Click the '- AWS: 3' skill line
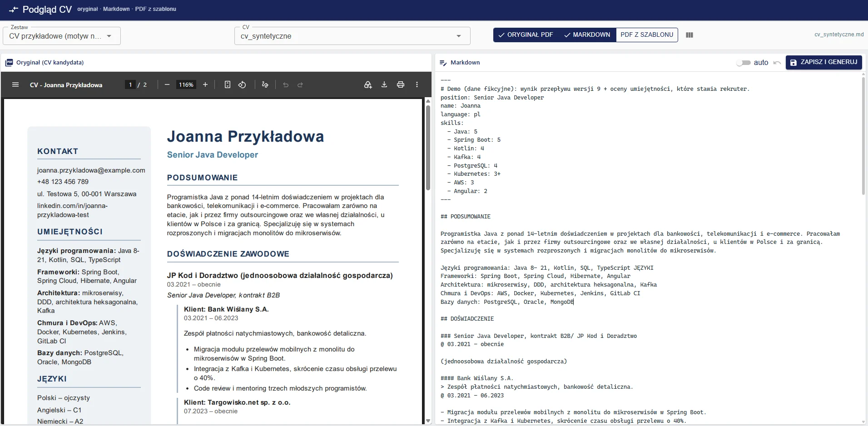Image resolution: width=868 pixels, height=426 pixels. [460, 183]
